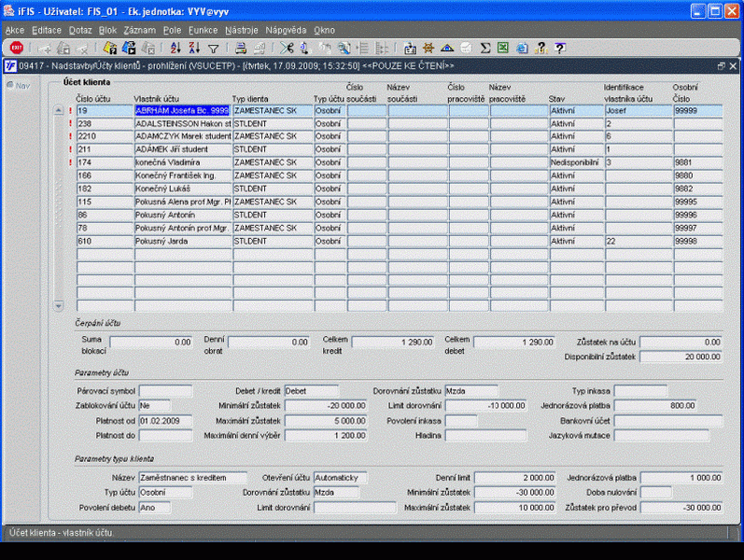744x560 pixels.
Task: Click the scissors cut icon
Action: 287,48
